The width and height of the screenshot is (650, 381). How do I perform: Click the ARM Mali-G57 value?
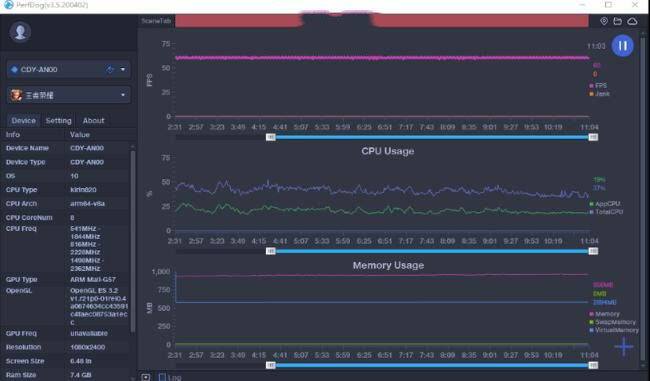[x=93, y=279]
